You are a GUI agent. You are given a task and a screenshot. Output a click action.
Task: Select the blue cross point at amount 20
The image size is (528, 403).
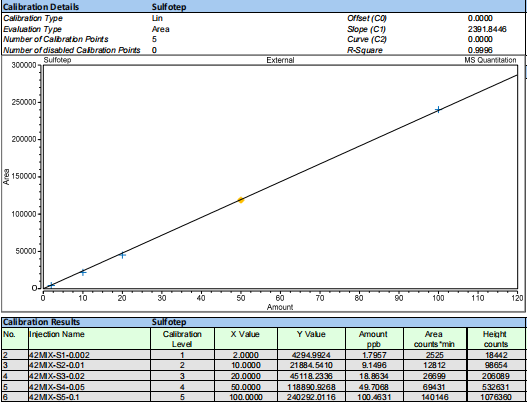coord(123,255)
